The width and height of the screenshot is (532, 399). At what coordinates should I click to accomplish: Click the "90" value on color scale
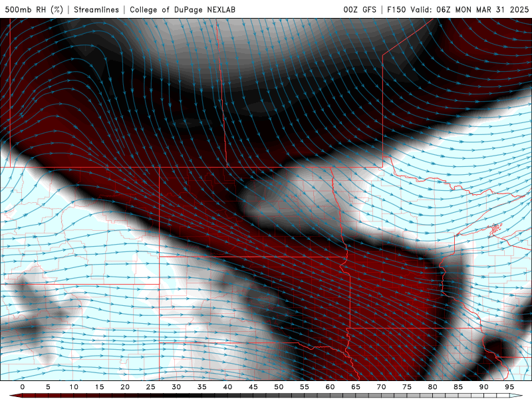pos(483,387)
